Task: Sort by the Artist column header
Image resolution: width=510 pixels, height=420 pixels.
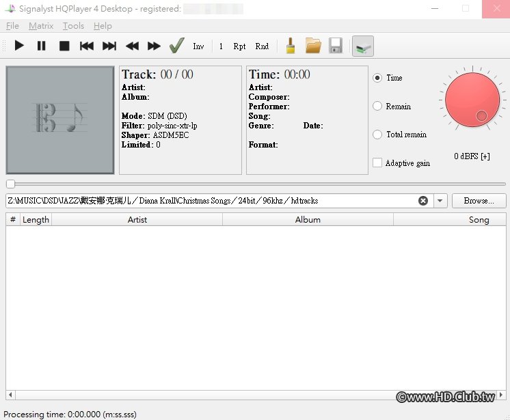Action: coord(137,220)
